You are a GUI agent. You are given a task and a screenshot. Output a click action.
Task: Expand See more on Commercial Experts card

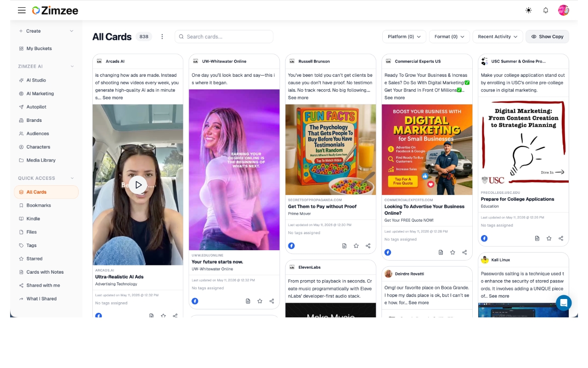pos(395,98)
